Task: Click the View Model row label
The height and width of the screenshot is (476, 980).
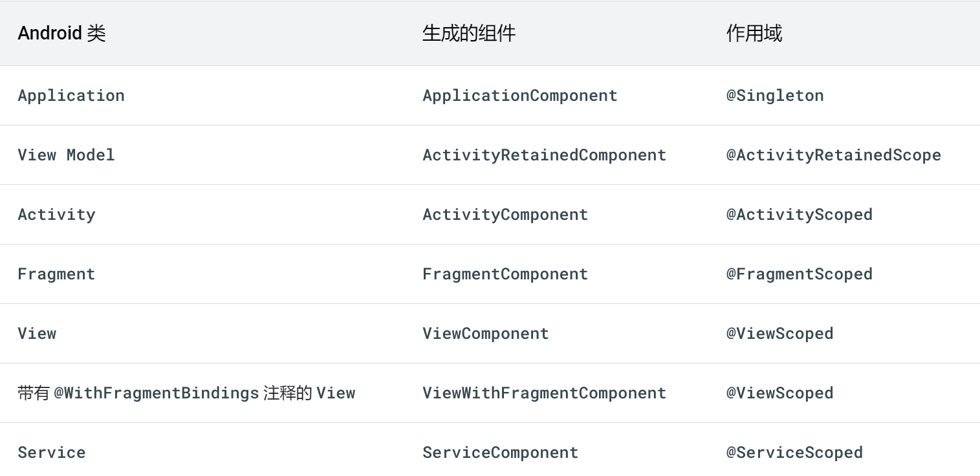Action: point(66,155)
